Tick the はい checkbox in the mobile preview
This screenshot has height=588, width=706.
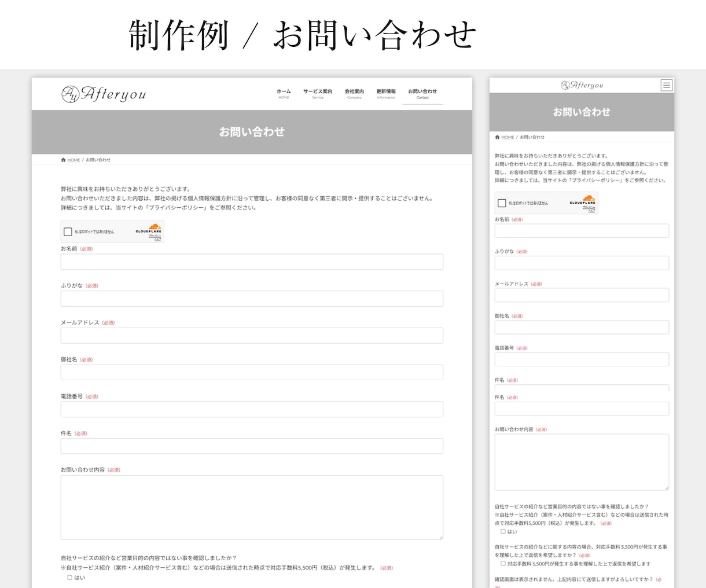(503, 531)
